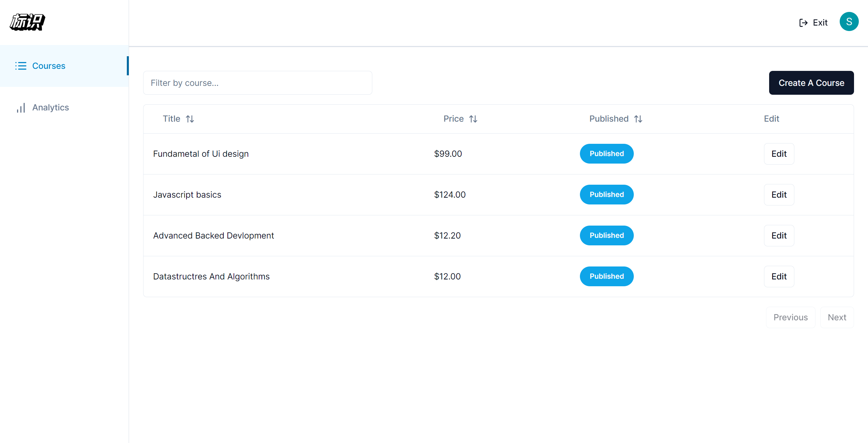Edit the Advanced Backed Devlopment course

pos(779,235)
